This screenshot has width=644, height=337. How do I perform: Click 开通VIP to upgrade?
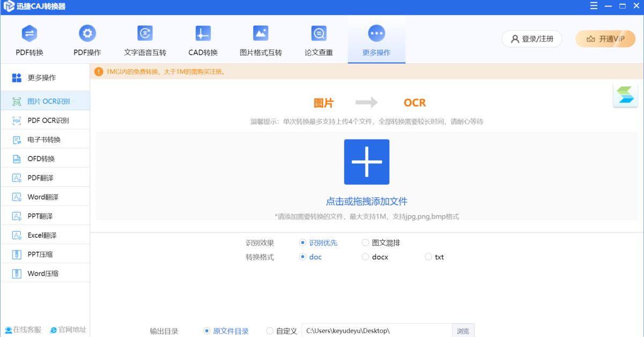[x=605, y=39]
